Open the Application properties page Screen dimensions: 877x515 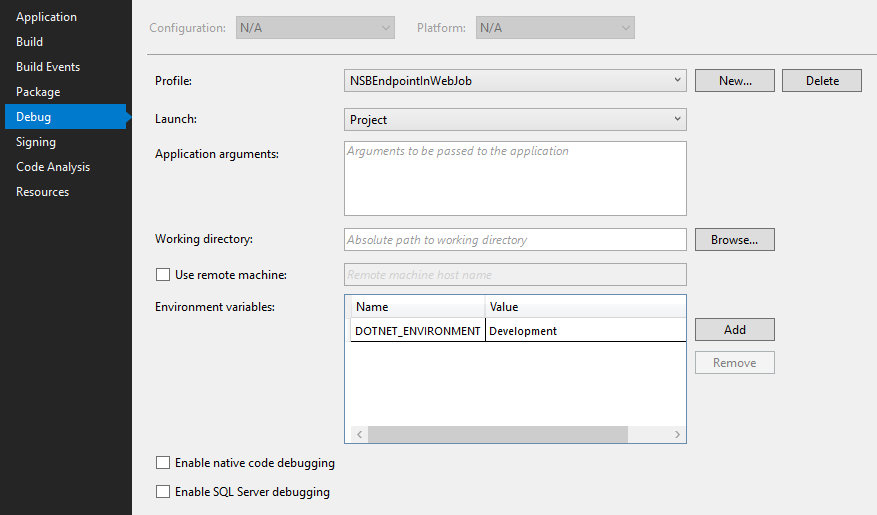pos(46,17)
